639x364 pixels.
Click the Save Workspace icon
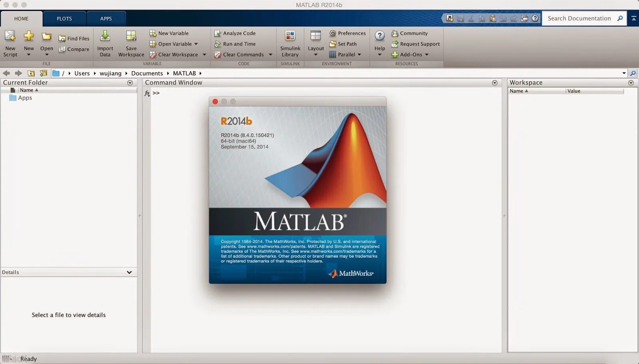pos(131,36)
